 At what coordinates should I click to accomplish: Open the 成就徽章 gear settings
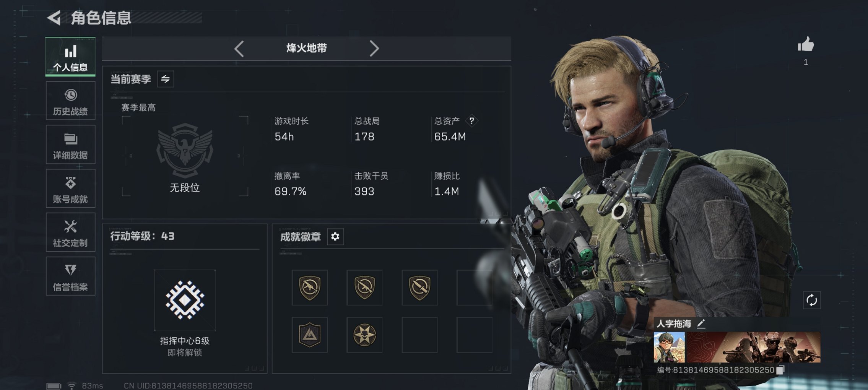335,237
